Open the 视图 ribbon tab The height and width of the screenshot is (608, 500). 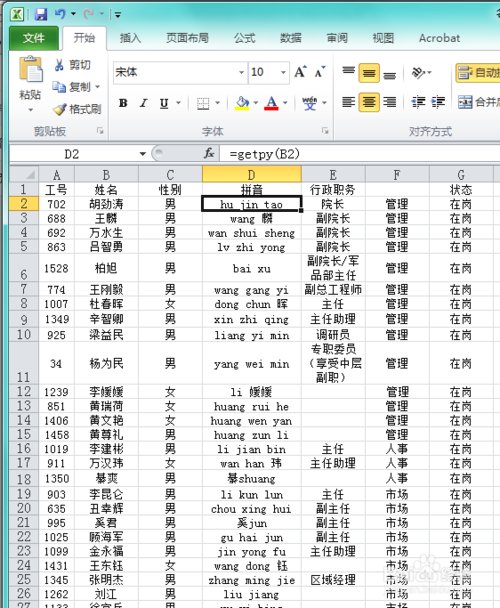click(x=383, y=38)
